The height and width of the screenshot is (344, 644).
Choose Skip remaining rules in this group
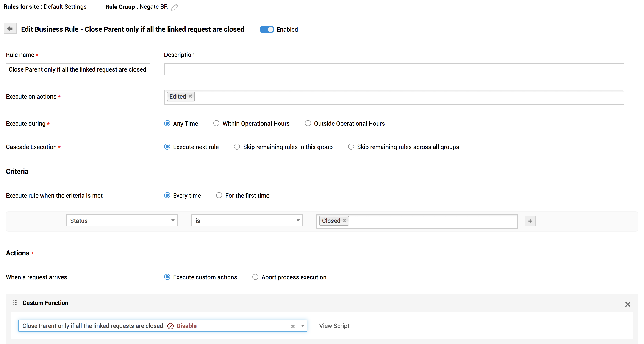(236, 147)
